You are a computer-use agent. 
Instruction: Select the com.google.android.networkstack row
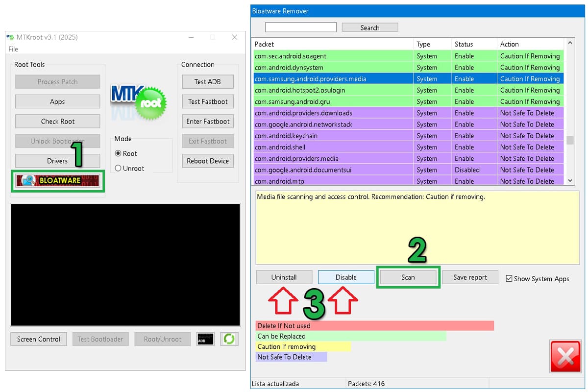tap(408, 124)
